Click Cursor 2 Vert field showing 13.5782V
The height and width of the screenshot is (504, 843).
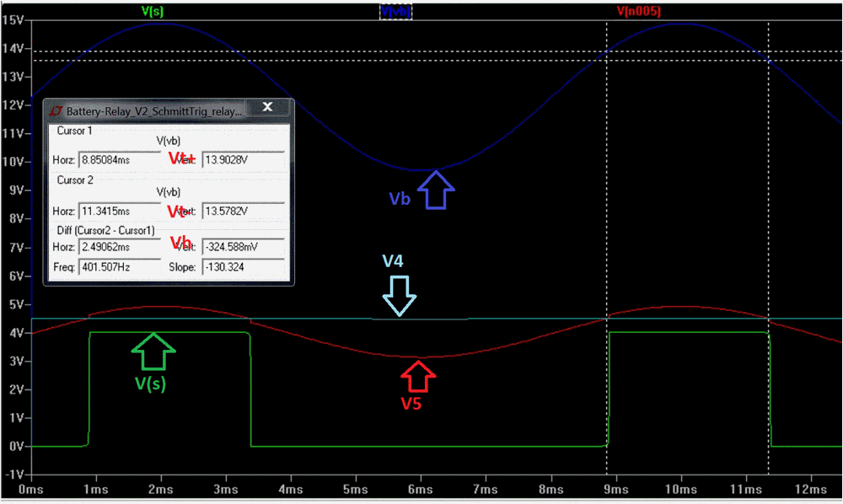click(244, 210)
